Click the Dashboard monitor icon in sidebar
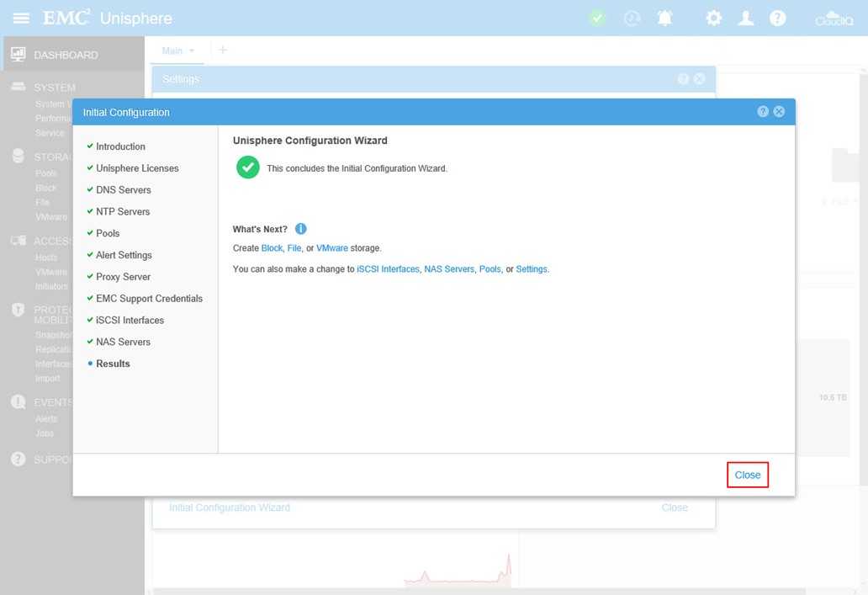Viewport: 868px width, 595px height. tap(19, 55)
